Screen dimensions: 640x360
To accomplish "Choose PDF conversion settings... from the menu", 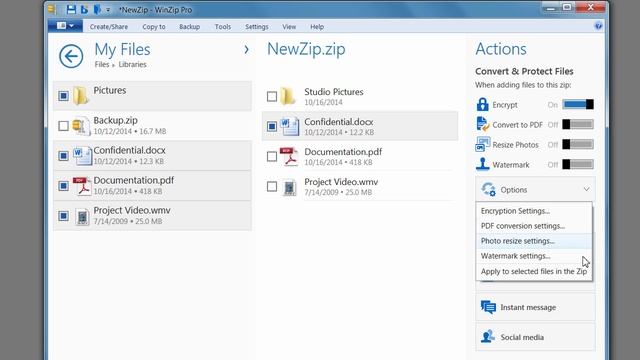I will (534, 226).
